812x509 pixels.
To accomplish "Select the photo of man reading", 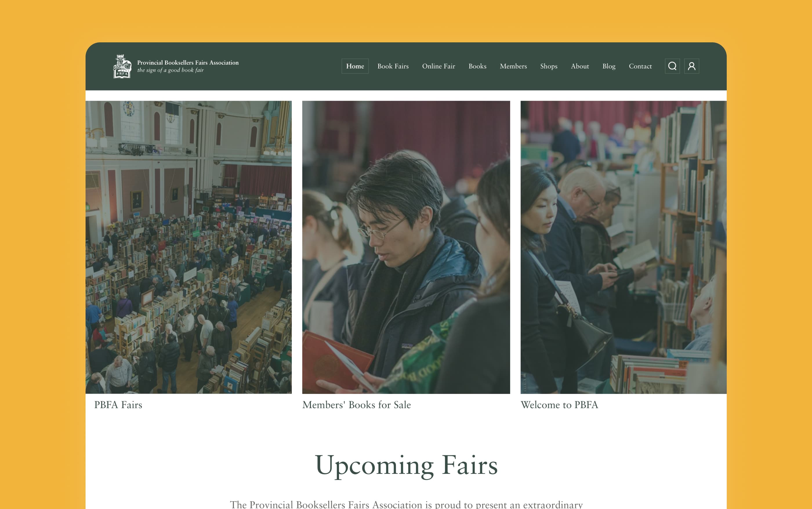I will pos(406,247).
